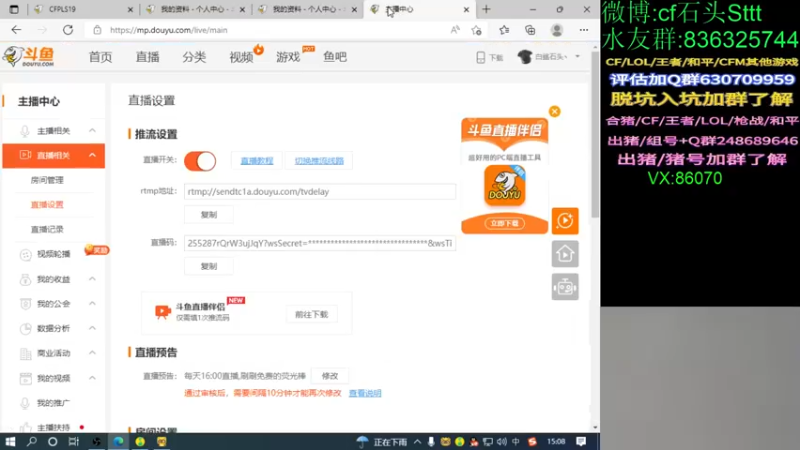Open the 游戏 navigation item
This screenshot has height=450, width=800.
(x=288, y=57)
